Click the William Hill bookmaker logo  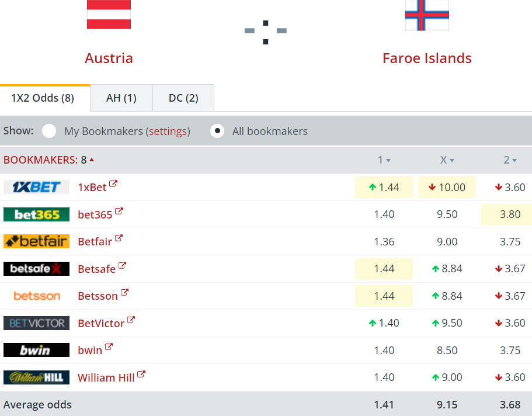point(36,377)
